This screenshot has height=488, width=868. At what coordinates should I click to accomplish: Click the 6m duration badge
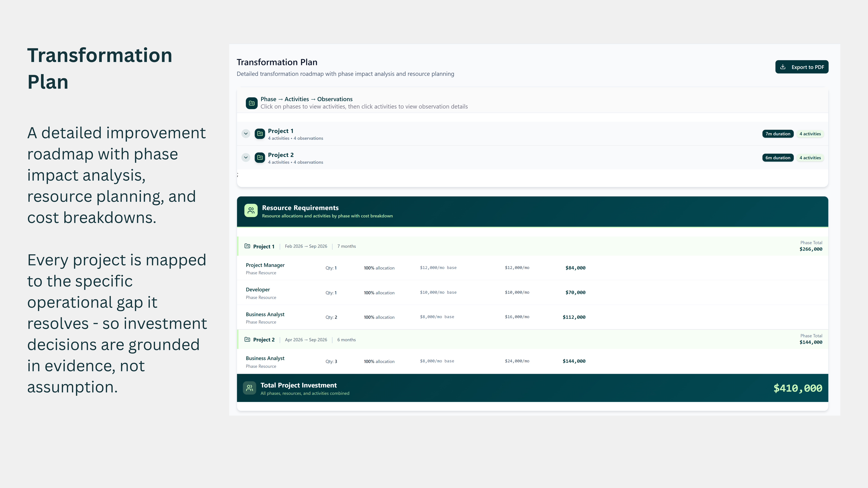click(x=778, y=158)
